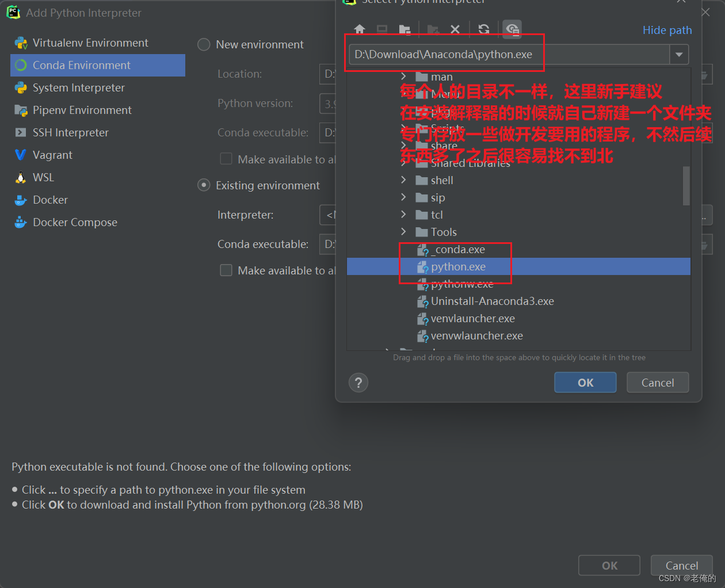The width and height of the screenshot is (725, 588).
Task: Click the Hide path link
Action: pos(667,30)
